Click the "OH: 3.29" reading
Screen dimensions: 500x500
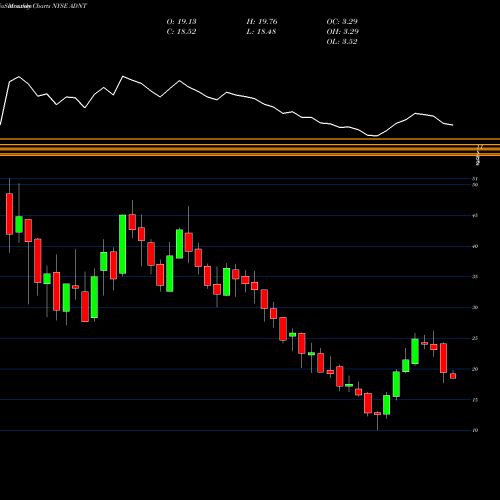(342, 31)
